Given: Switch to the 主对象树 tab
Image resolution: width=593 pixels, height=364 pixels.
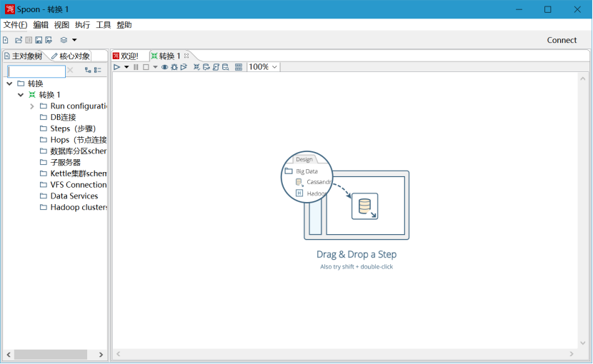Looking at the screenshot, I should pyautogui.click(x=24, y=56).
